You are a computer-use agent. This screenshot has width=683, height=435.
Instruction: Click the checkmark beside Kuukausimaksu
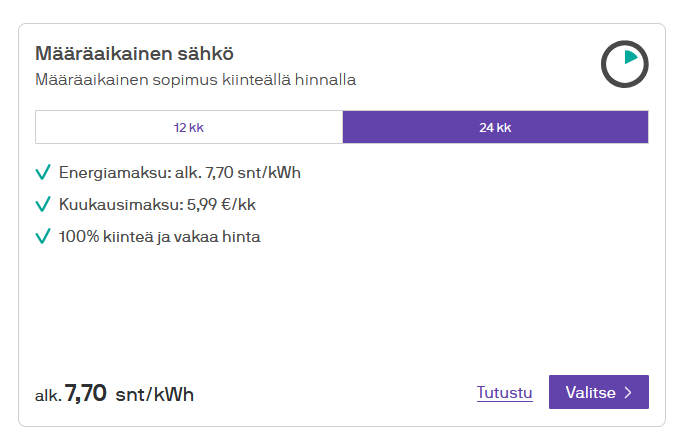[42, 204]
